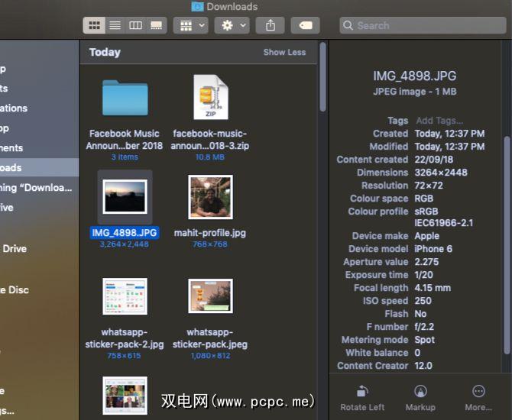Switch to gallery view in toolbar
The image size is (512, 420).
[156, 25]
